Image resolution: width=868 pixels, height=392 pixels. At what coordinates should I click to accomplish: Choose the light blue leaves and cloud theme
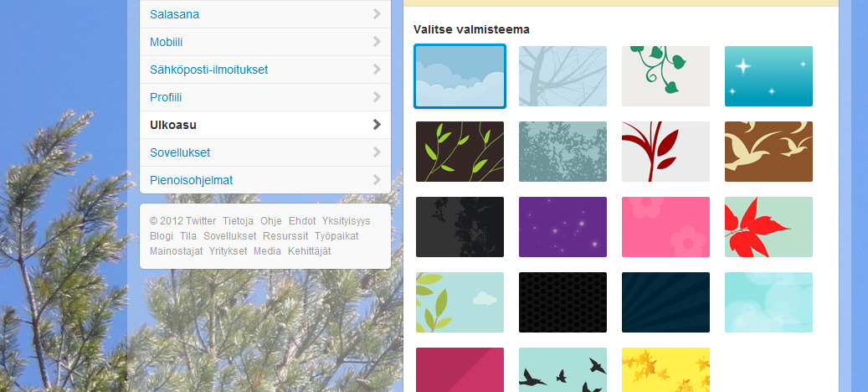[x=460, y=302]
